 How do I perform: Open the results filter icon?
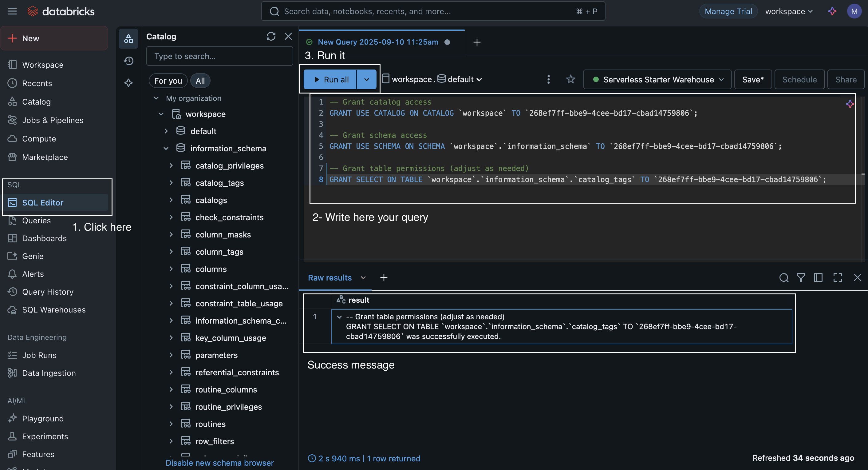tap(801, 277)
